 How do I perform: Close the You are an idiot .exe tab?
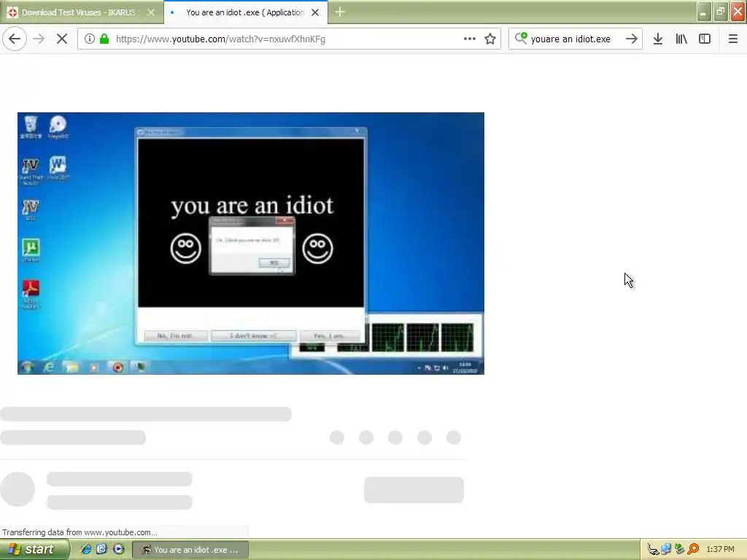click(315, 12)
